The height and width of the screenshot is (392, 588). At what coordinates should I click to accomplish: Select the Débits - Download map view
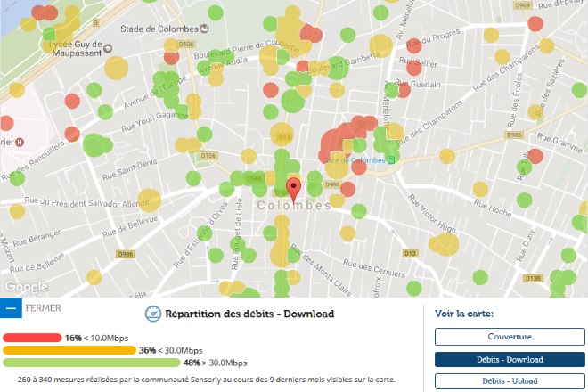509,359
